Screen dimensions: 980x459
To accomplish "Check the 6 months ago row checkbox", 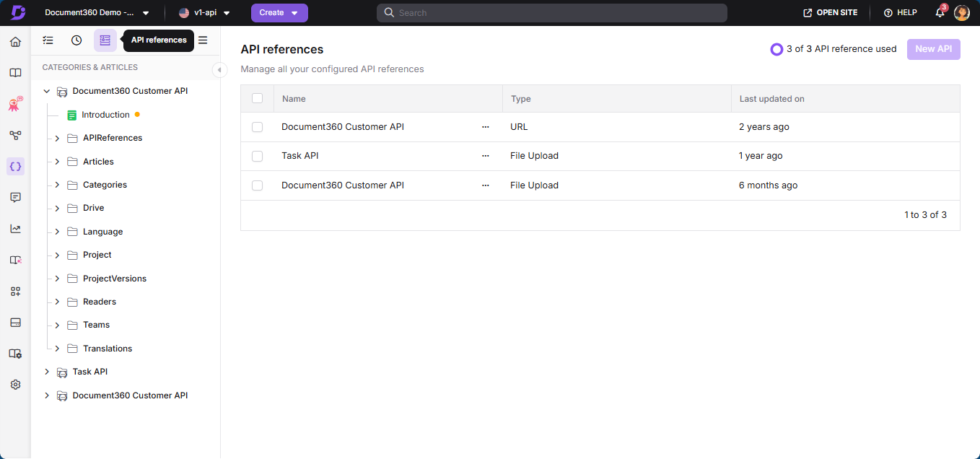I will point(257,185).
